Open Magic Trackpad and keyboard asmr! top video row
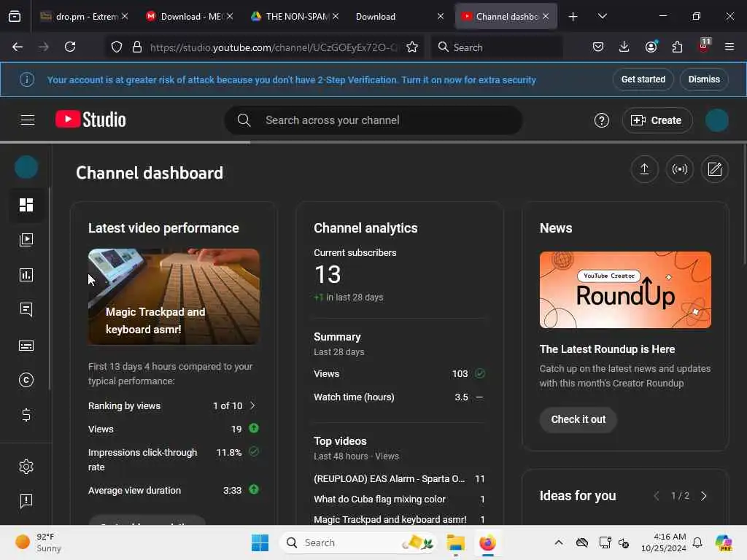The image size is (747, 560). click(399, 519)
